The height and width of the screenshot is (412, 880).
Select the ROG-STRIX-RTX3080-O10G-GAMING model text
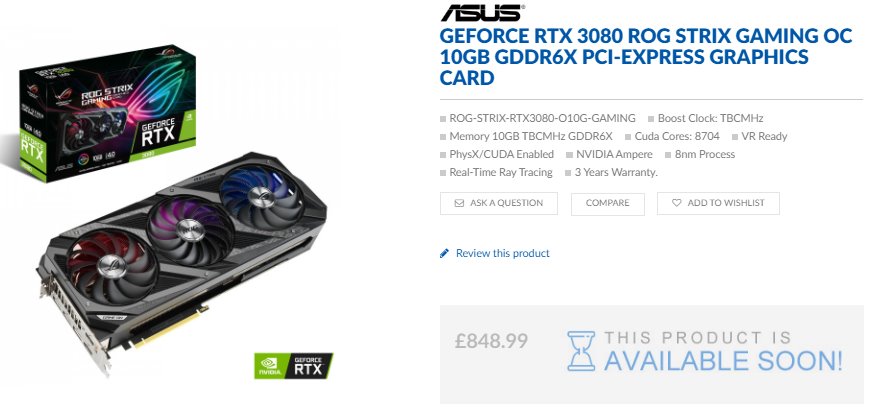click(x=542, y=118)
